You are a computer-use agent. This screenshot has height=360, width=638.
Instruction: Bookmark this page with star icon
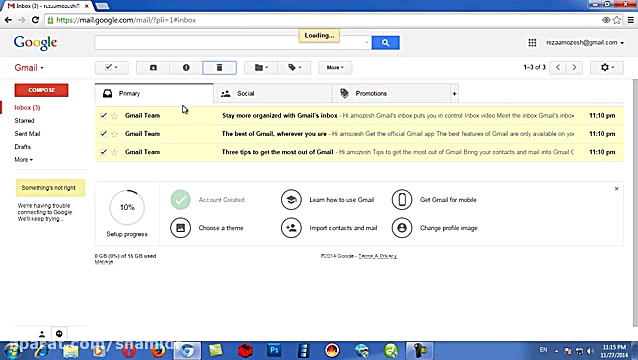tap(617, 20)
